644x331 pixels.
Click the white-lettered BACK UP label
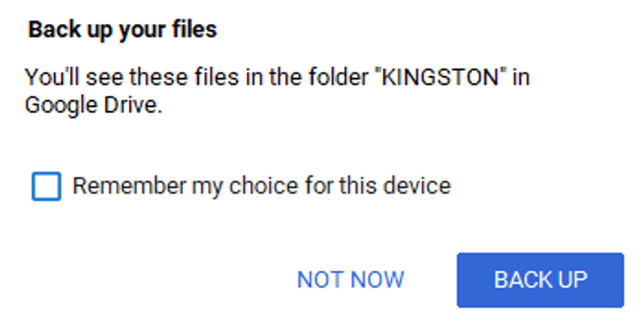point(540,280)
